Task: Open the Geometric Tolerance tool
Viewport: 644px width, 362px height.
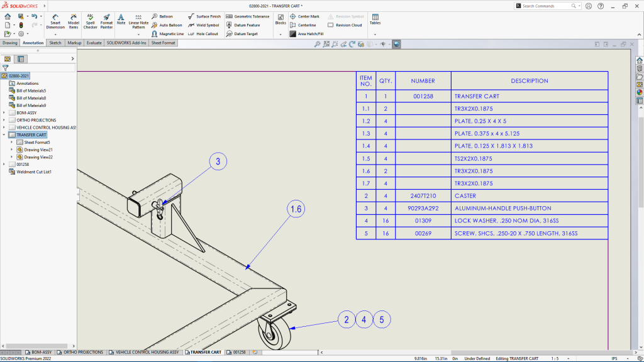Action: [x=247, y=16]
